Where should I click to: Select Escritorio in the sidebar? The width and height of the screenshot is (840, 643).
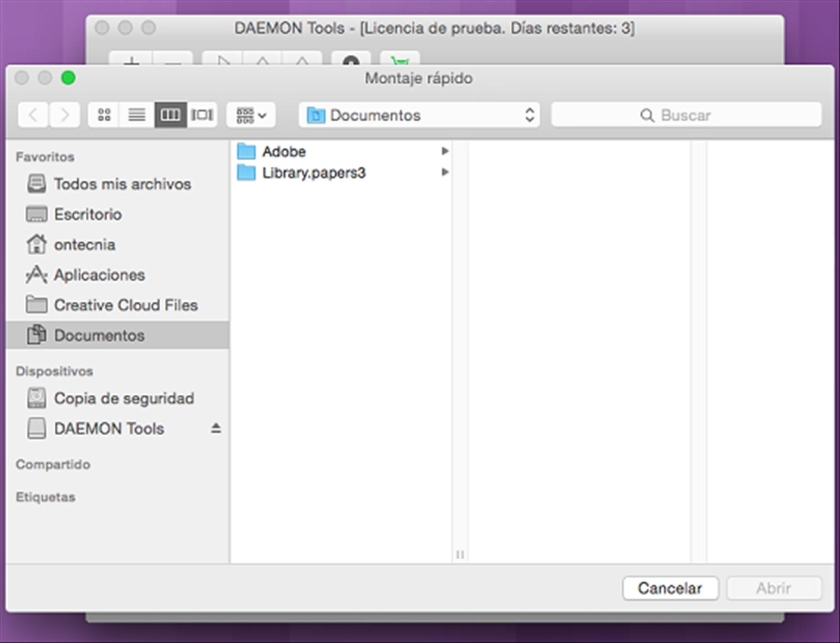tap(117, 214)
